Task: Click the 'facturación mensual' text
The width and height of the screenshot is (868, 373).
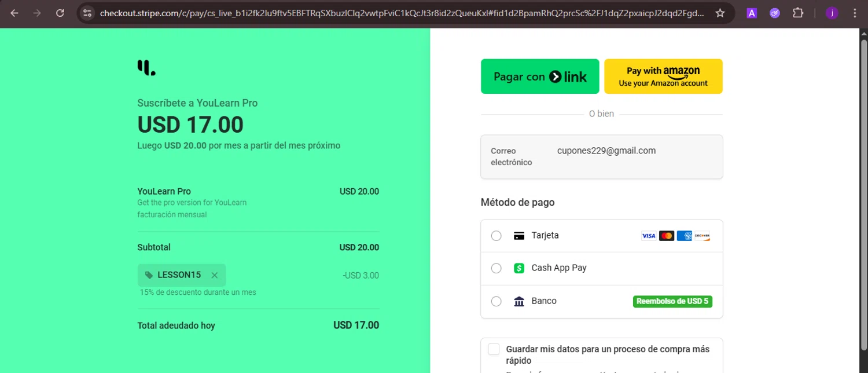Action: pos(172,214)
